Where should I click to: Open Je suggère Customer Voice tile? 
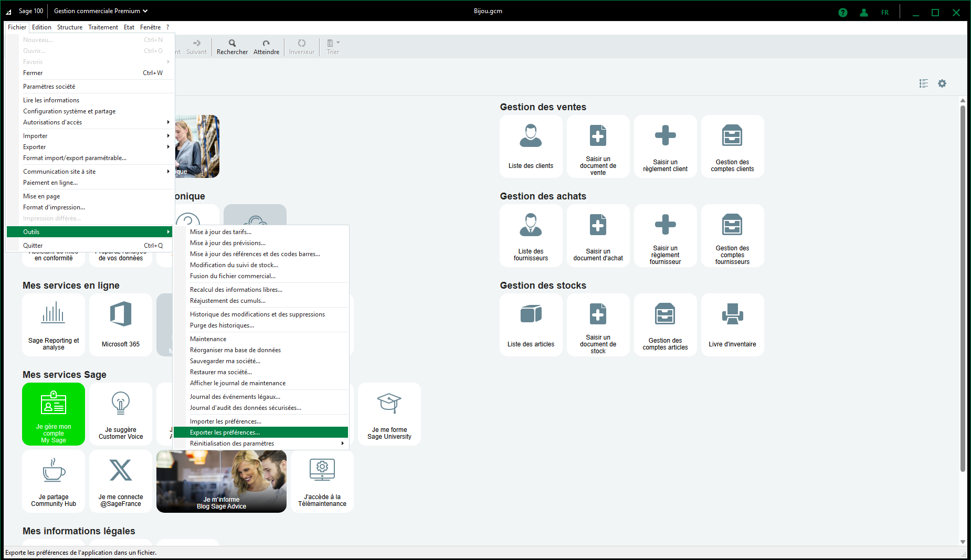pyautogui.click(x=121, y=414)
